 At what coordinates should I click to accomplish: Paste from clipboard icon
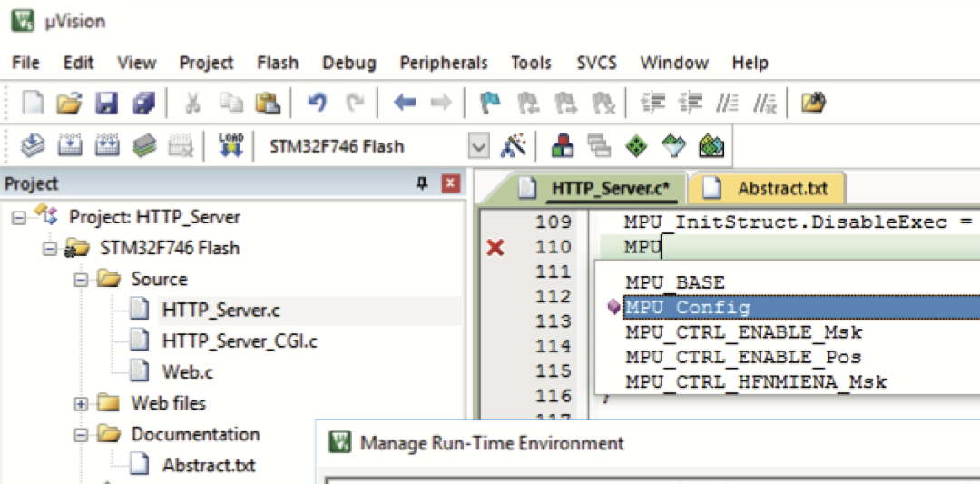point(267,104)
